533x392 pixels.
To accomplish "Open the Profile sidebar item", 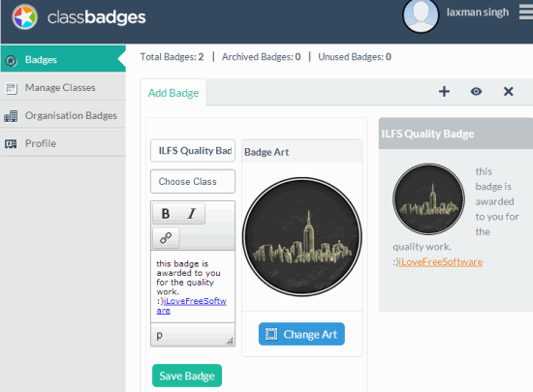I will pyautogui.click(x=63, y=143).
